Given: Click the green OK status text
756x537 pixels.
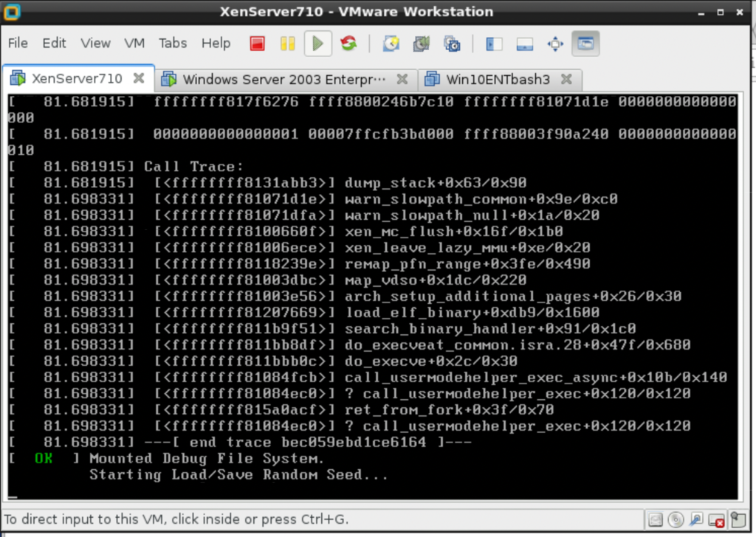Looking at the screenshot, I should click(x=44, y=459).
